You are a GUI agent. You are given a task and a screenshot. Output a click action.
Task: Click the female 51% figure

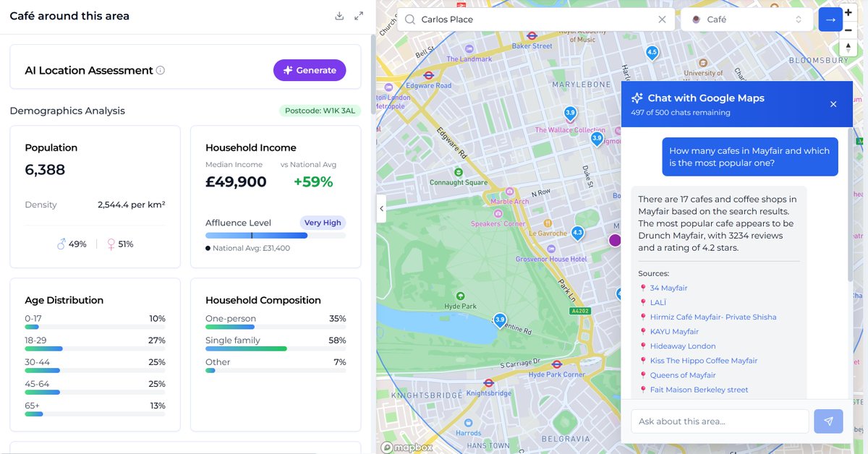[125, 244]
